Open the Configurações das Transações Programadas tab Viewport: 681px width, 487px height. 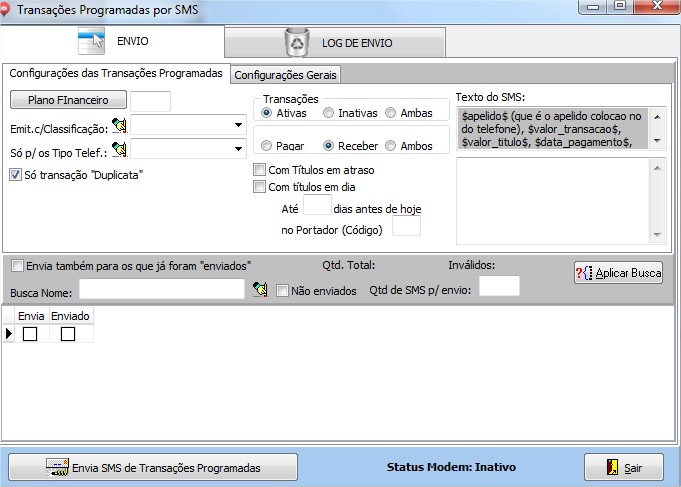pos(115,74)
